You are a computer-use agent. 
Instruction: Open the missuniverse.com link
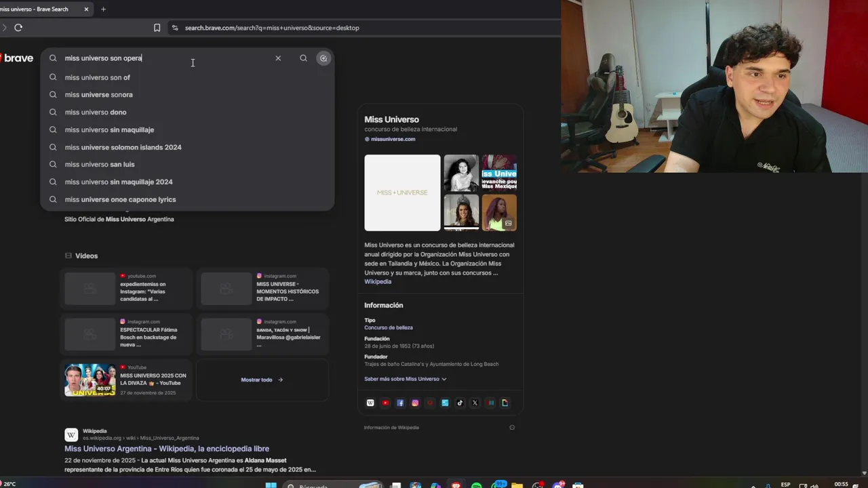coord(393,139)
